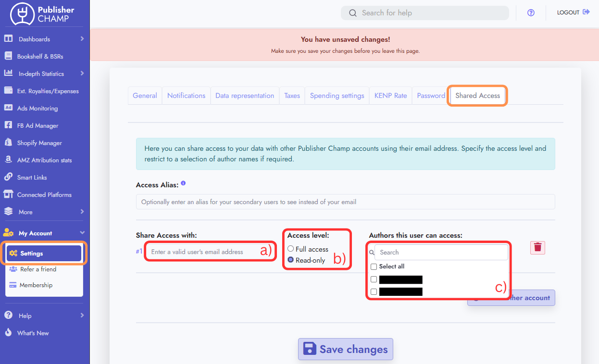This screenshot has height=364, width=599.
Task: Click the #1 share access row number
Action: [x=139, y=252]
